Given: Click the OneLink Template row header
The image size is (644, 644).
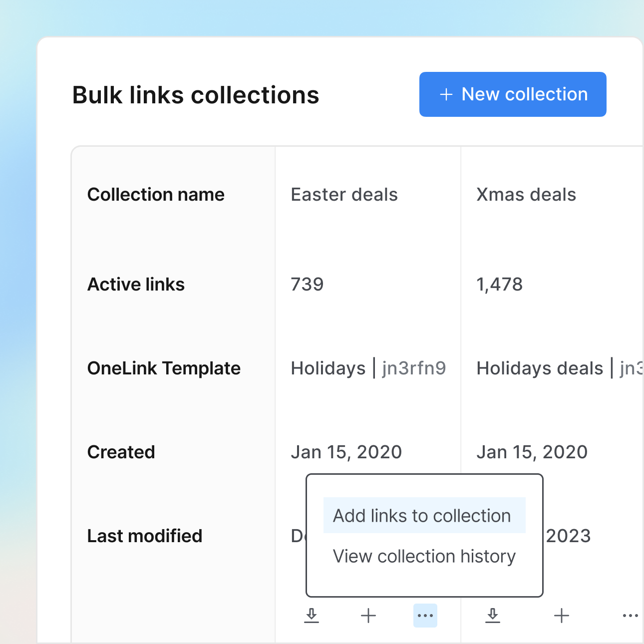Looking at the screenshot, I should pyautogui.click(x=164, y=368).
